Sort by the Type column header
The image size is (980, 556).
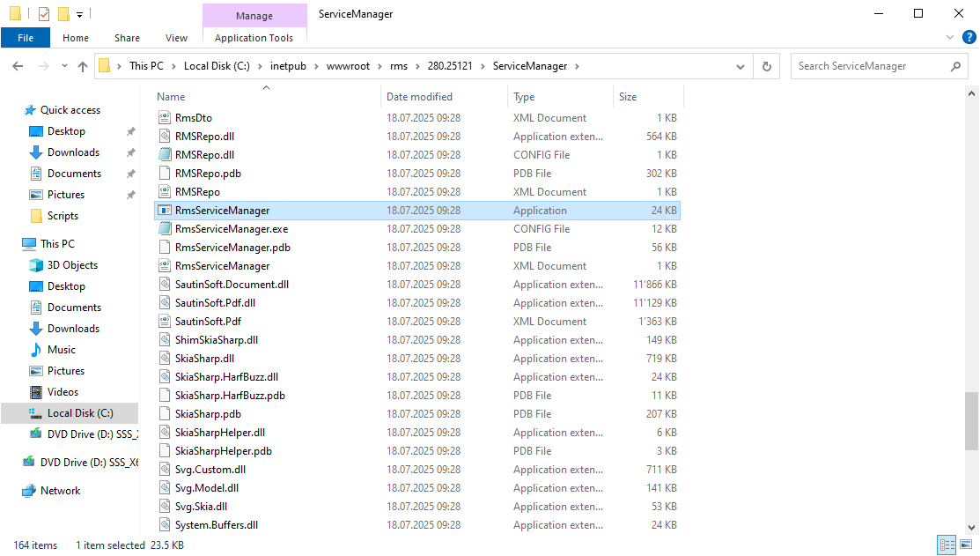[x=561, y=97]
